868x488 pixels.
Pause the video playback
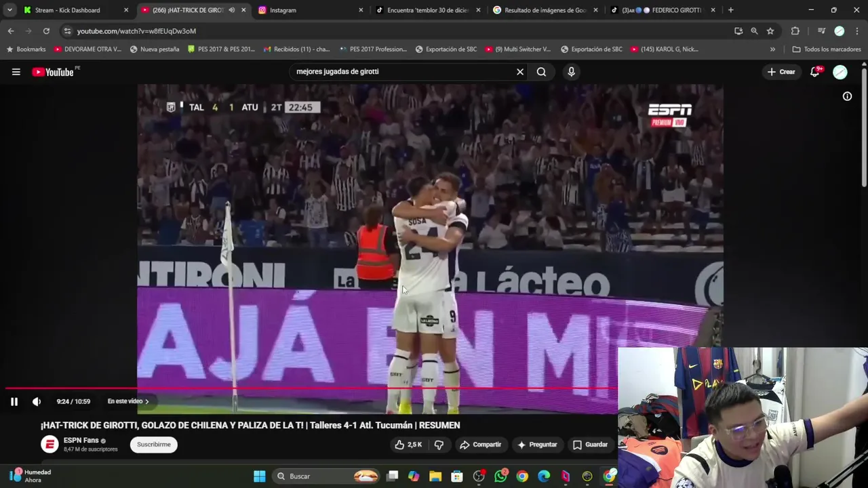click(14, 401)
